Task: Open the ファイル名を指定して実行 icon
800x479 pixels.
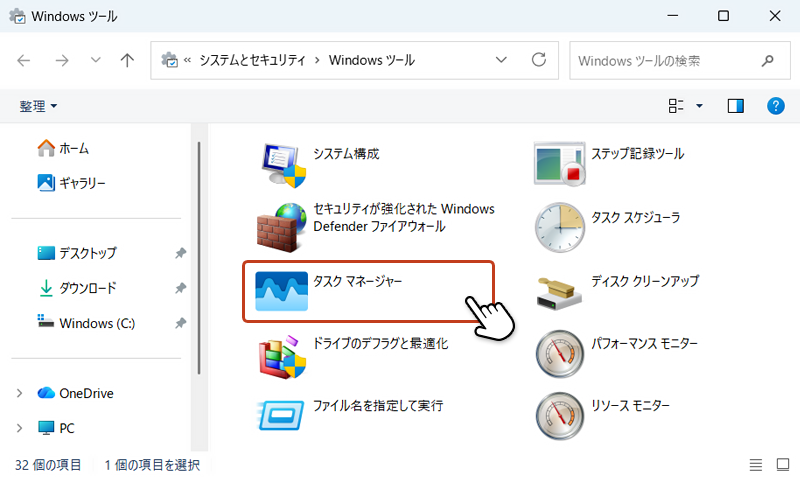Action: 281,416
